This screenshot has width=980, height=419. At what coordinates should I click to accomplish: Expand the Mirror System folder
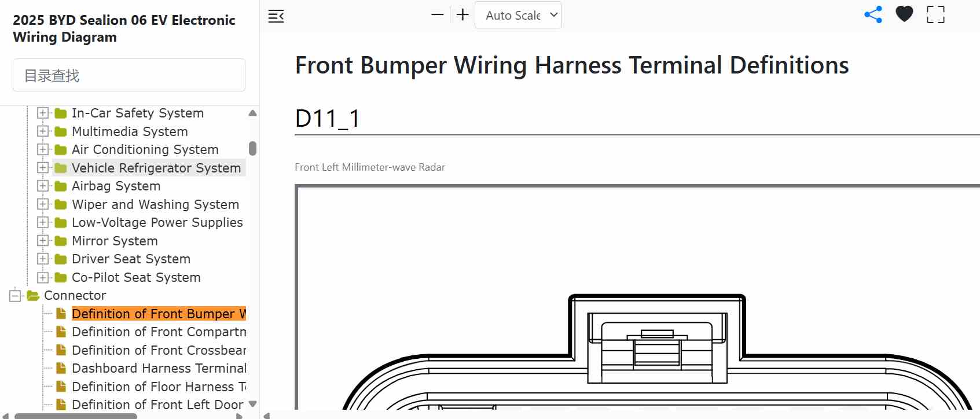(x=43, y=241)
